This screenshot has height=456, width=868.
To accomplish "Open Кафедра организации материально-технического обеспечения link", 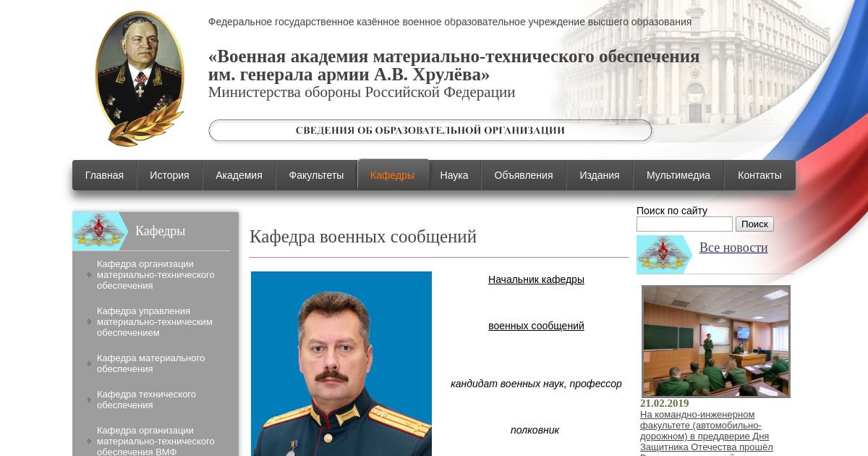I will pyautogui.click(x=156, y=275).
